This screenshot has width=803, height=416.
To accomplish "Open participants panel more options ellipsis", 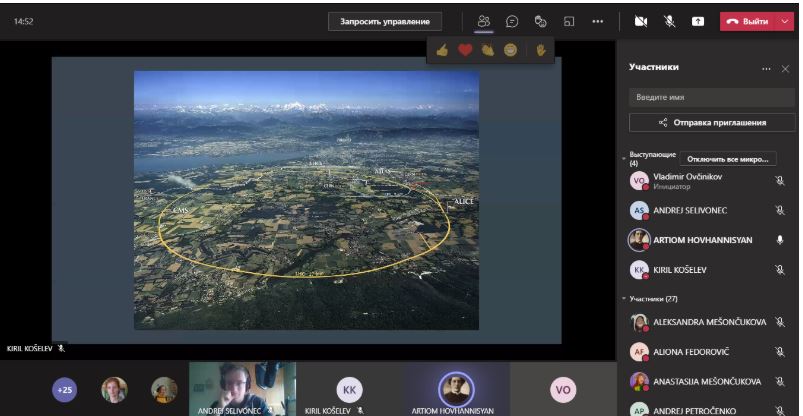I will coord(766,69).
